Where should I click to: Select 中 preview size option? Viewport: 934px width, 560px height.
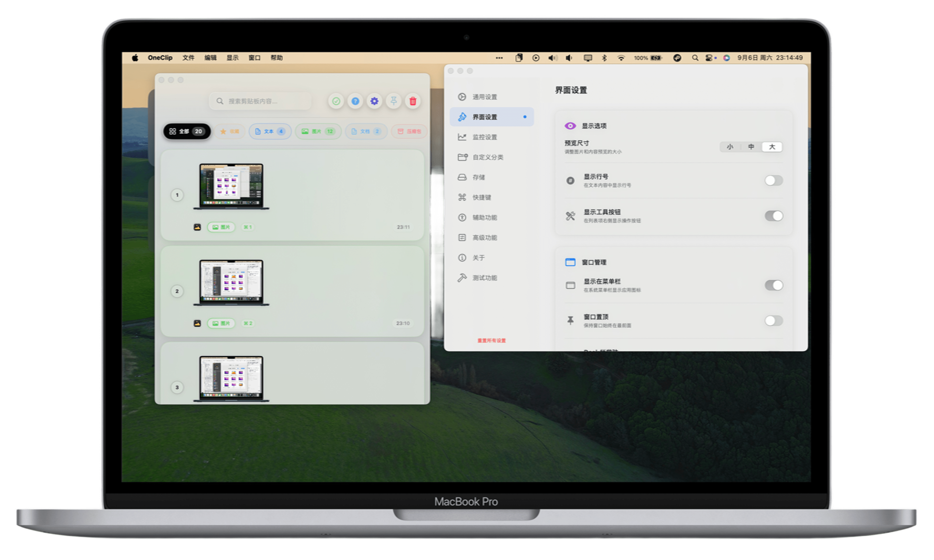(x=751, y=147)
